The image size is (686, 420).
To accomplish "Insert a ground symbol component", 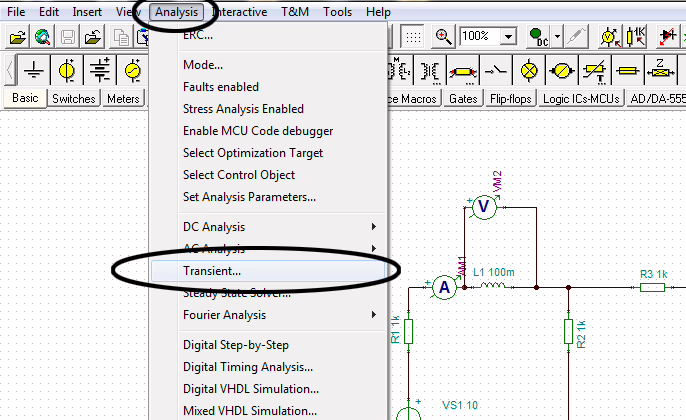I will [34, 71].
